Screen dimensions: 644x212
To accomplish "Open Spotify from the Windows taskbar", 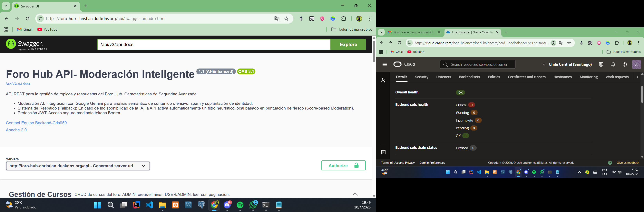I will pyautogui.click(x=240, y=205).
